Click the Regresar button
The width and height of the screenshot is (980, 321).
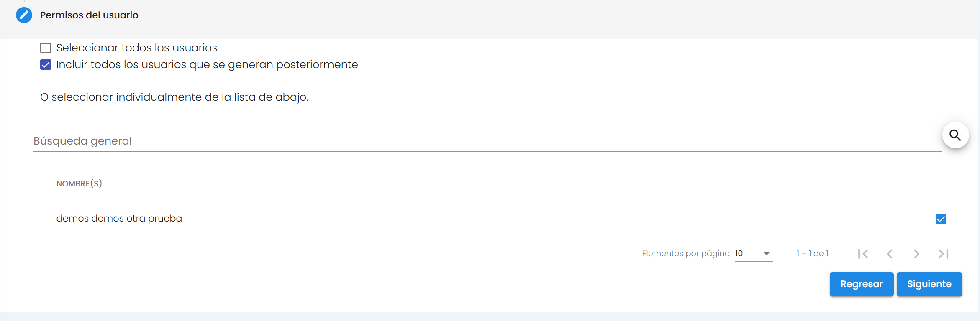(861, 284)
